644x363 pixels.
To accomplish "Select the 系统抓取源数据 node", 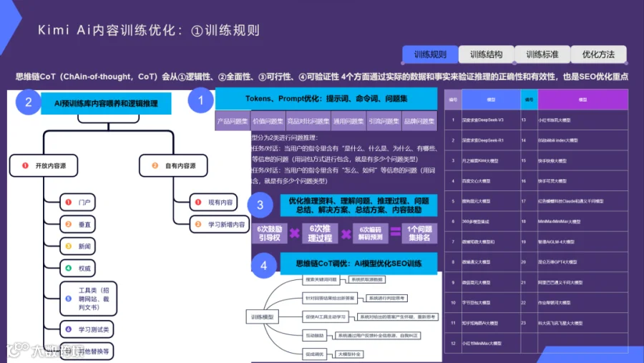I will [367, 279].
